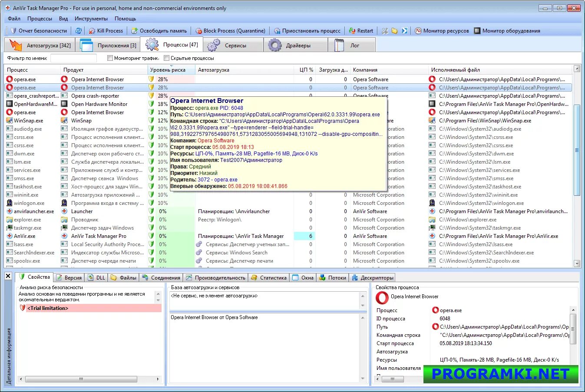Open the Версия details tab
585x392 pixels.
[x=69, y=278]
